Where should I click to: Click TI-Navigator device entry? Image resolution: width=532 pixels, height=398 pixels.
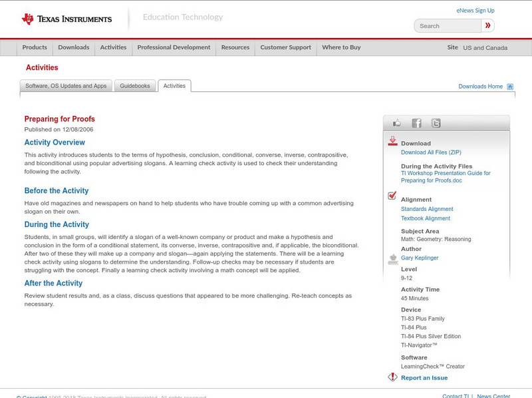click(x=419, y=345)
